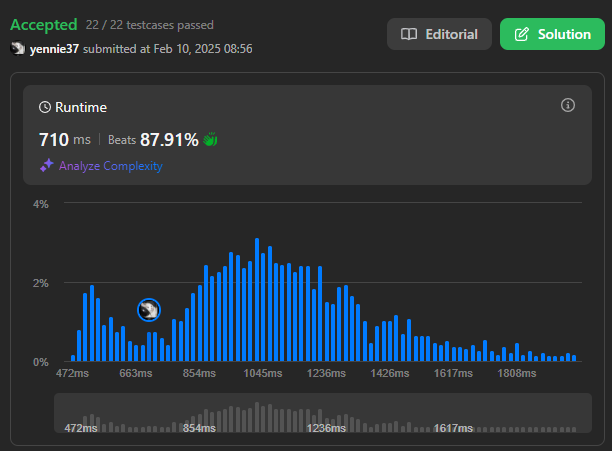Click the Beats 87.91% value
The height and width of the screenshot is (451, 612).
point(153,140)
